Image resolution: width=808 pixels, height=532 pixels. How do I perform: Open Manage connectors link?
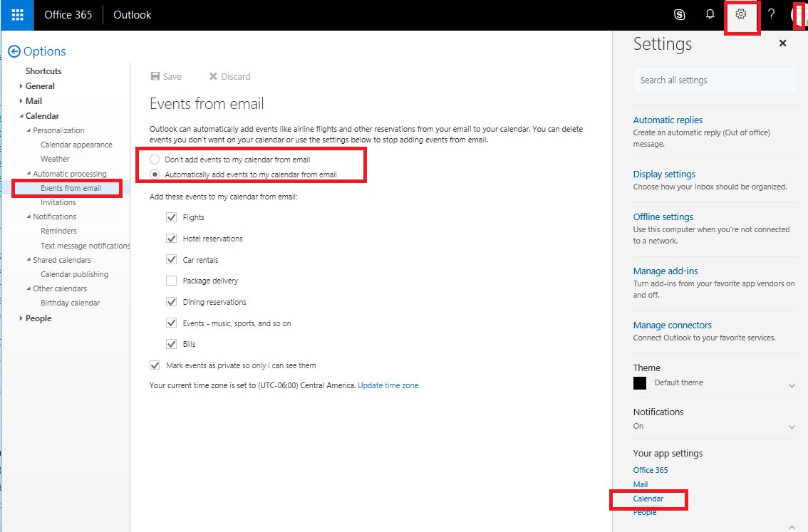tap(672, 325)
